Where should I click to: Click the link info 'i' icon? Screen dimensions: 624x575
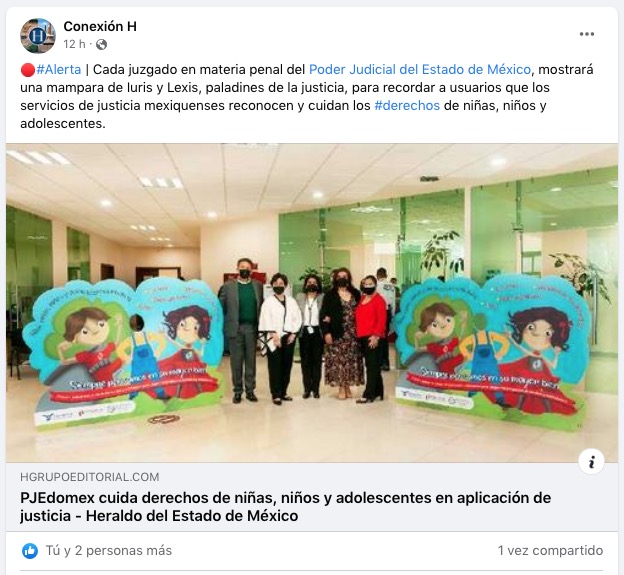(591, 462)
